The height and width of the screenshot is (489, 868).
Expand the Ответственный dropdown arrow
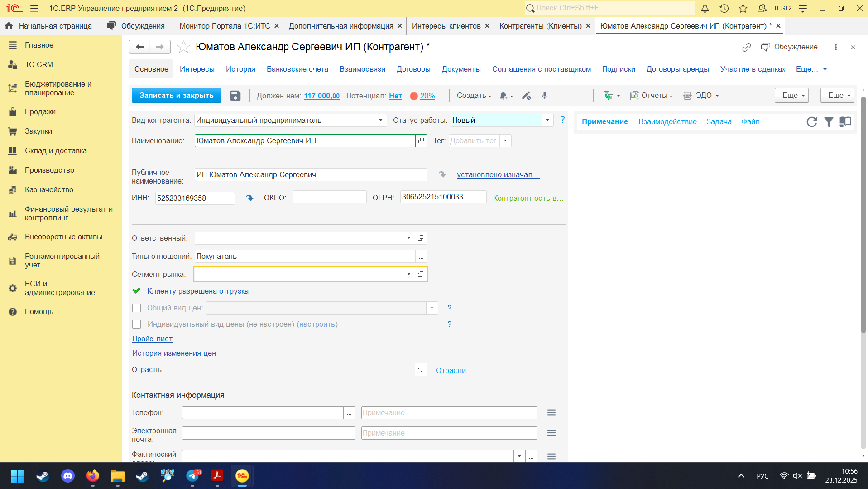click(409, 238)
